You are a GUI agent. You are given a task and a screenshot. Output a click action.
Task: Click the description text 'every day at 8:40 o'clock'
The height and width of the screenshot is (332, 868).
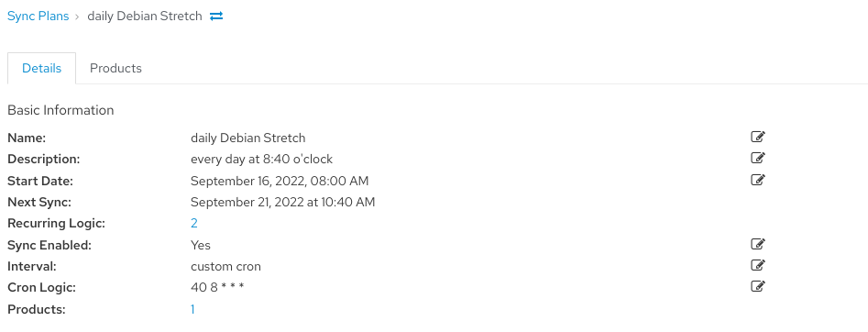[x=261, y=159]
